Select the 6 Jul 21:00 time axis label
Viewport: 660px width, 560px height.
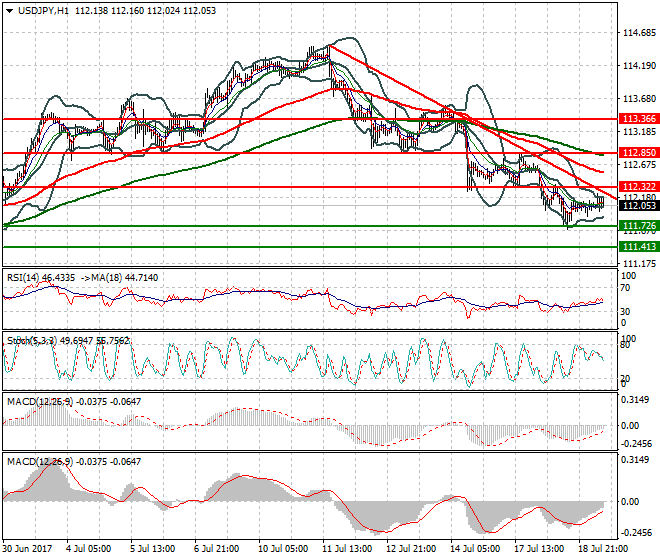click(x=217, y=549)
